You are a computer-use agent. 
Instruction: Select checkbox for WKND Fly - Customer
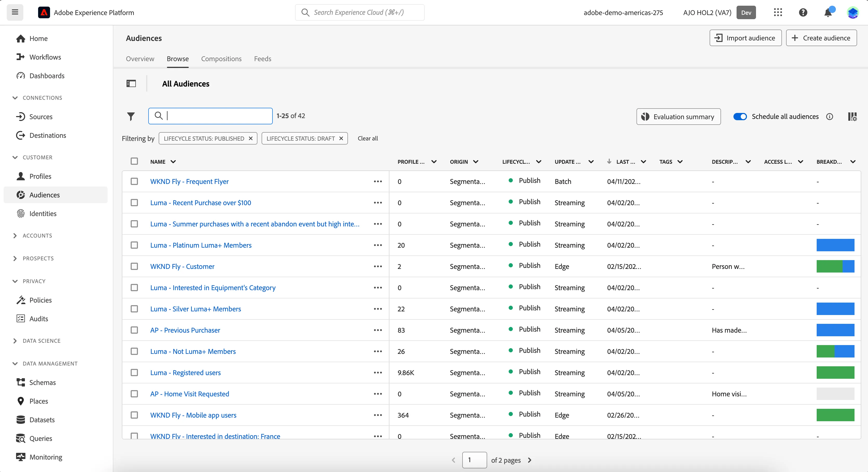(x=134, y=266)
